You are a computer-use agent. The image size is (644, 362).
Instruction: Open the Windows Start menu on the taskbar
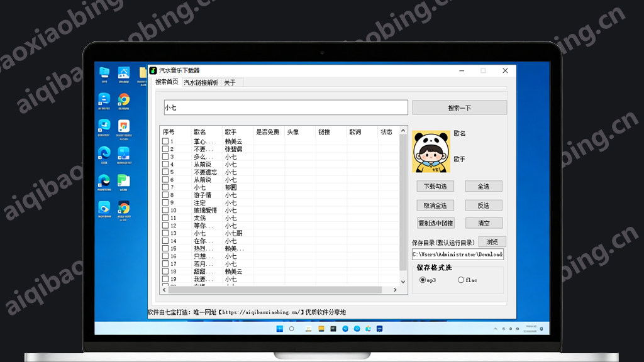tap(280, 329)
